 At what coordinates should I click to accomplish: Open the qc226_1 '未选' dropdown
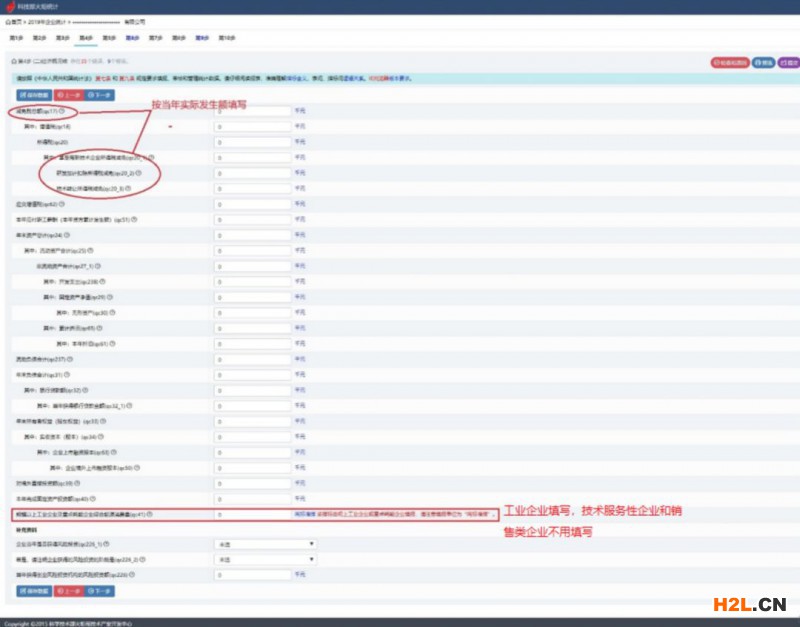(x=265, y=544)
